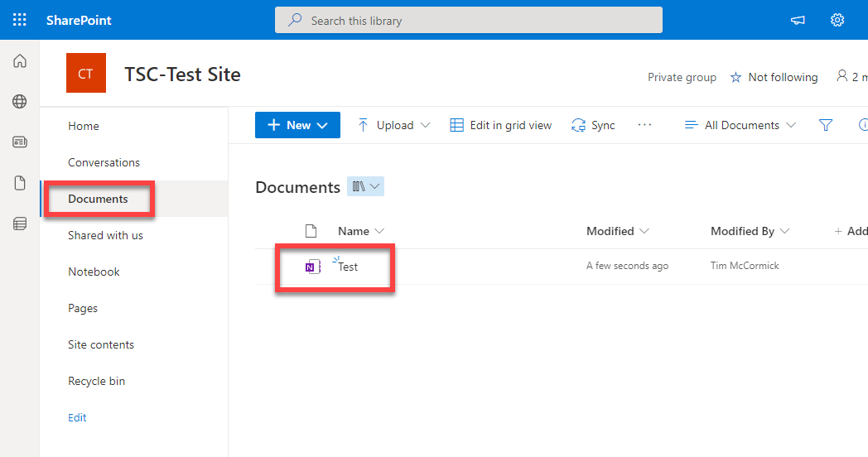
Task: Open the filter pane funnel icon
Action: pos(825,125)
